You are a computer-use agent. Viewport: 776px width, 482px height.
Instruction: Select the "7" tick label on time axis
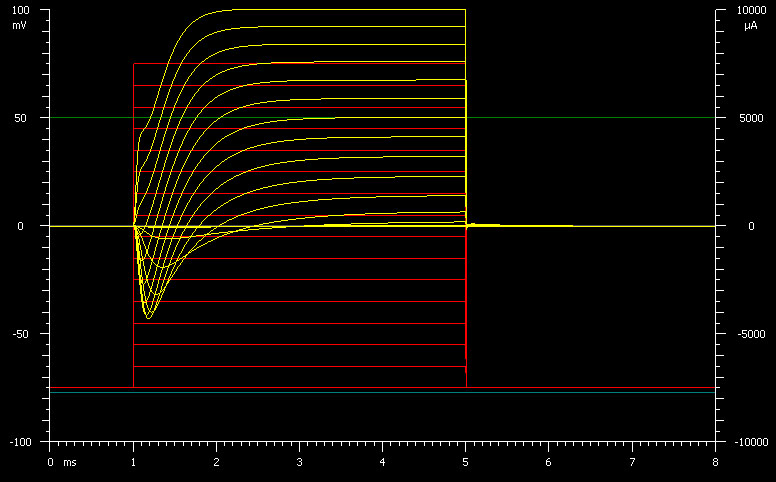pyautogui.click(x=632, y=463)
